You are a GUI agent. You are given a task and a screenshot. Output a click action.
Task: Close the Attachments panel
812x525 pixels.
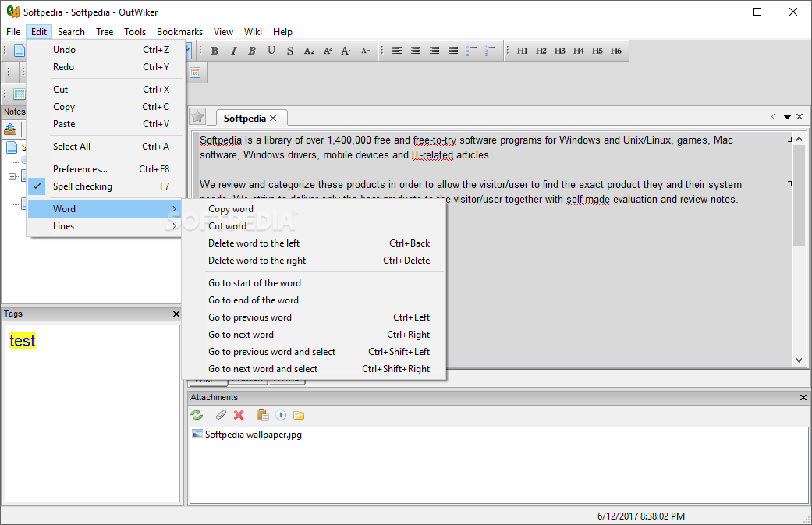pyautogui.click(x=803, y=397)
